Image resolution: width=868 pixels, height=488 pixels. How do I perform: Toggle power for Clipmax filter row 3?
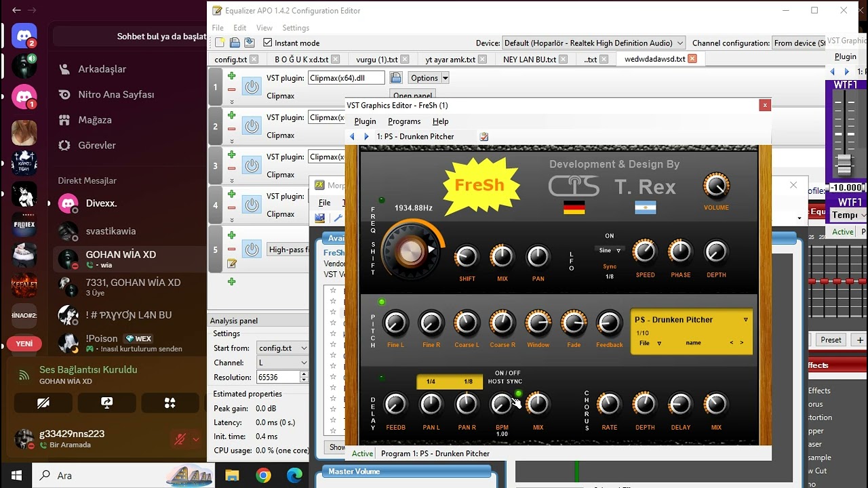tap(252, 165)
